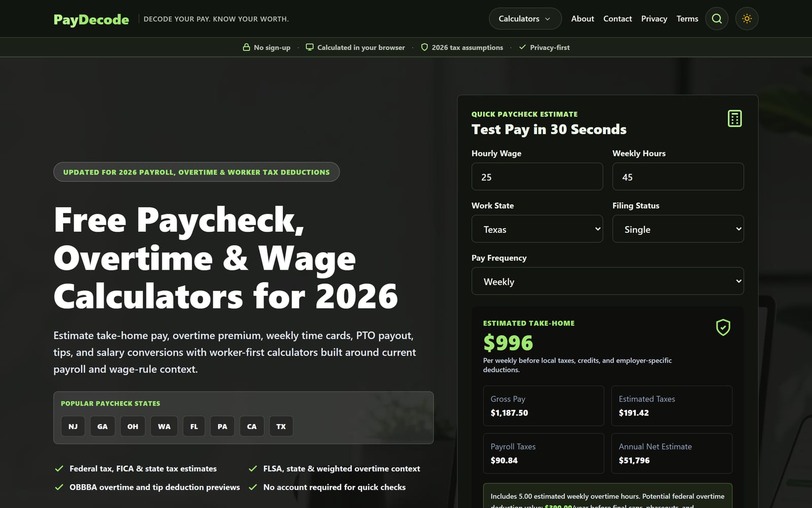
Task: Click checkmark next to OBBBA overtime previews
Action: tap(59, 487)
